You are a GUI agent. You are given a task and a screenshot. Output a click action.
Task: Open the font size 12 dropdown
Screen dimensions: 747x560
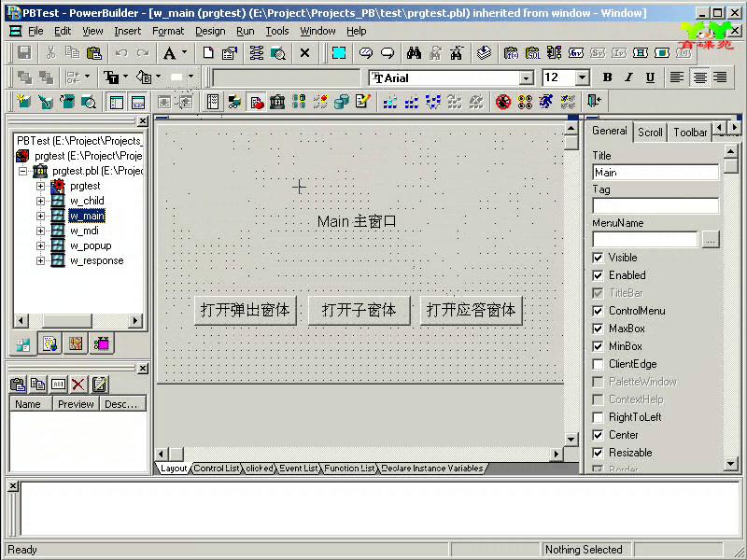[582, 77]
